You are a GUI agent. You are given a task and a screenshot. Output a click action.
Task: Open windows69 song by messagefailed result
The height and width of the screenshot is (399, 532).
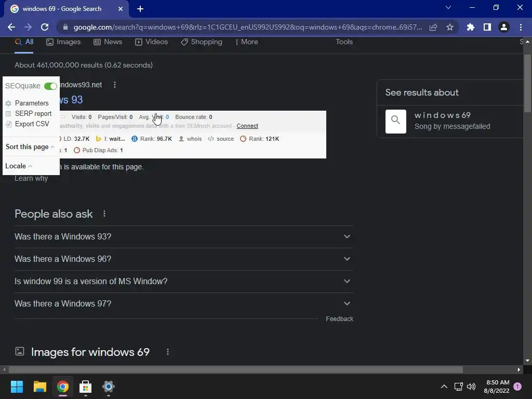[453, 121]
